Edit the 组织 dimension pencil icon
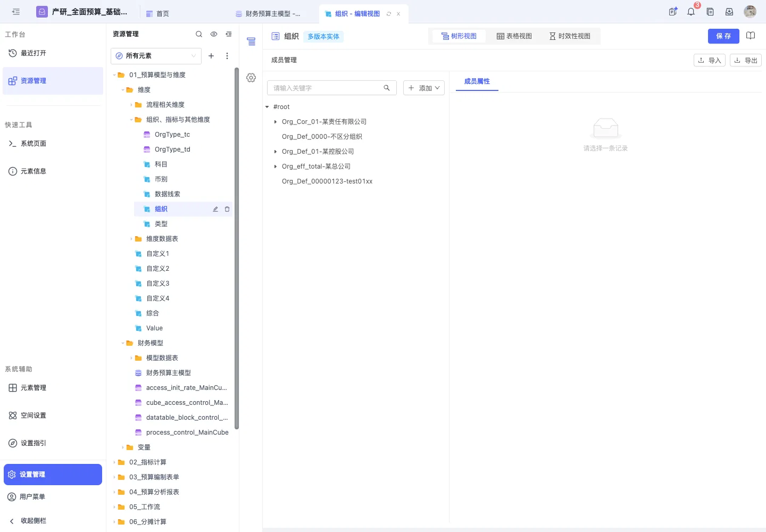766x532 pixels. 215,209
